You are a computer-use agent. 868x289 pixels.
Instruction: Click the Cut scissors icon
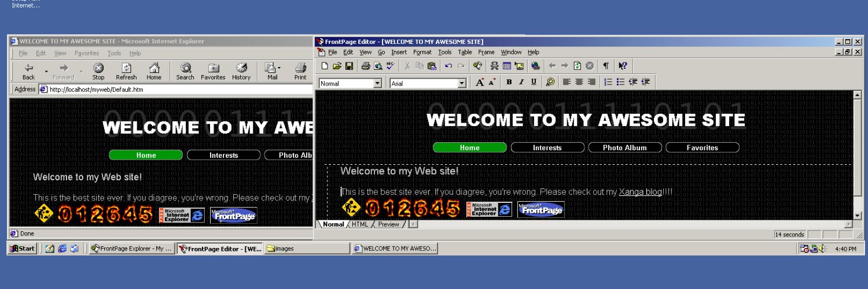click(x=407, y=66)
